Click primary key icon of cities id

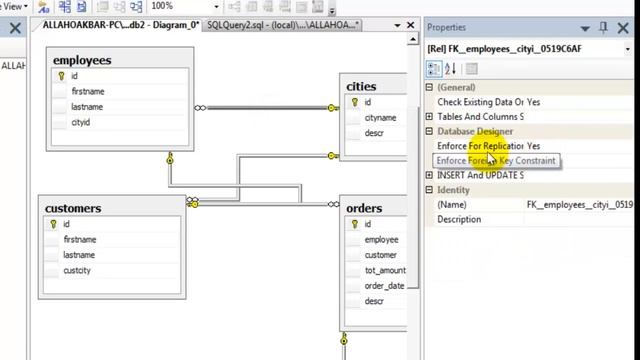(x=355, y=102)
